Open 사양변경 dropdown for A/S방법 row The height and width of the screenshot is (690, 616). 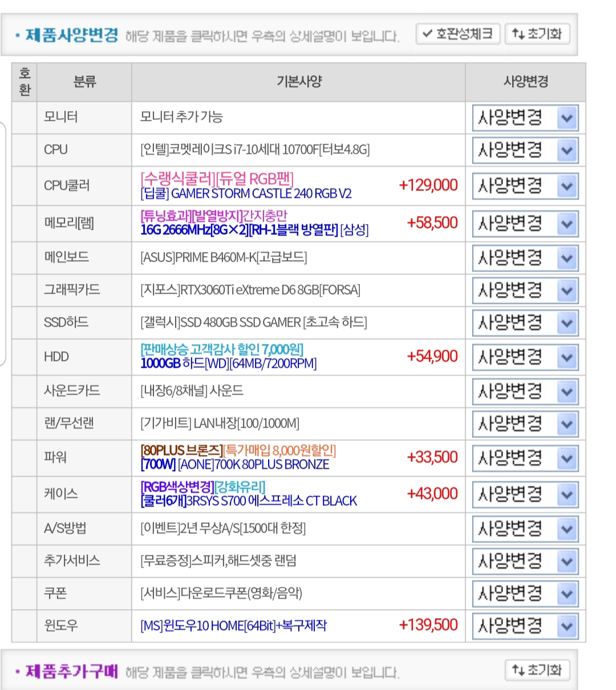click(525, 529)
